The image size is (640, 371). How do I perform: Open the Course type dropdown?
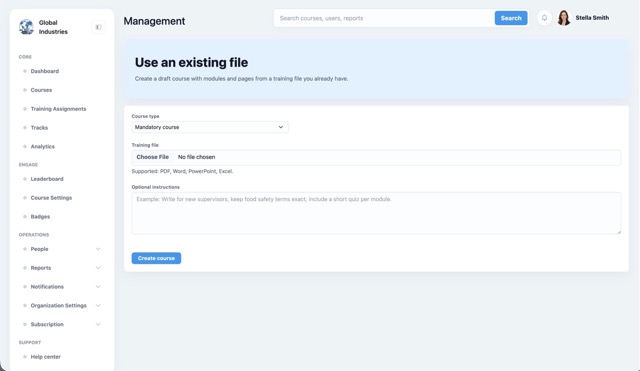210,127
